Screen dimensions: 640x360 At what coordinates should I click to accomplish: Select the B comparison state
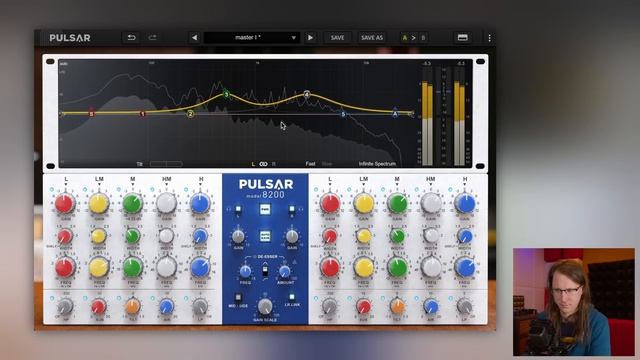coord(423,38)
